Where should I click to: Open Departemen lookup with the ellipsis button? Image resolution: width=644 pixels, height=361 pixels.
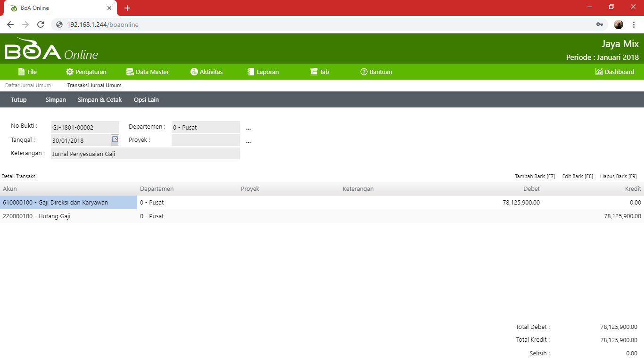point(248,128)
